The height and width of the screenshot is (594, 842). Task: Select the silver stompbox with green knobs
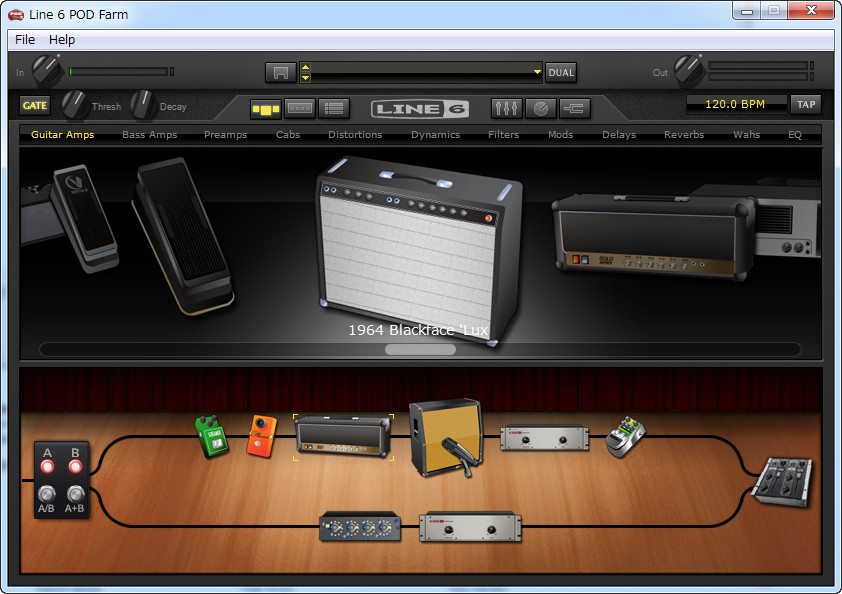(625, 437)
